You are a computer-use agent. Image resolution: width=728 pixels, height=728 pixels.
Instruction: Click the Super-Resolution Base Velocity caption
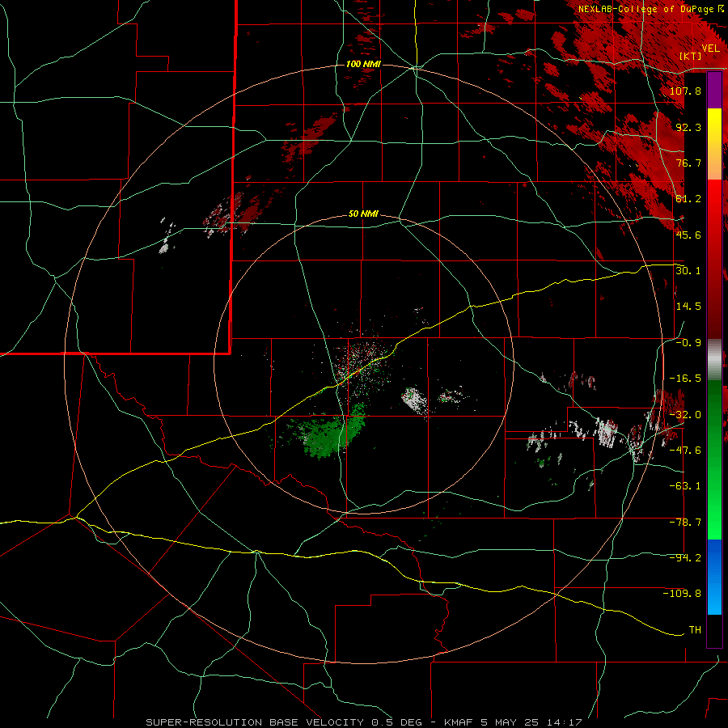364,722
